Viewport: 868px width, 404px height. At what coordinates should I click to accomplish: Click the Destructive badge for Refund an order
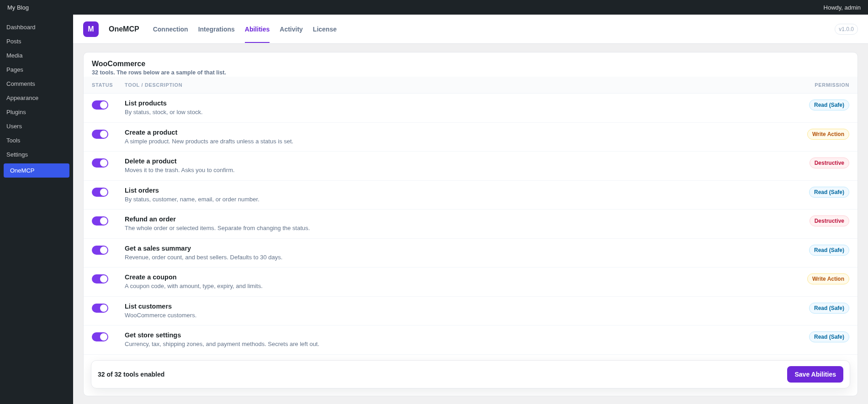click(x=829, y=221)
